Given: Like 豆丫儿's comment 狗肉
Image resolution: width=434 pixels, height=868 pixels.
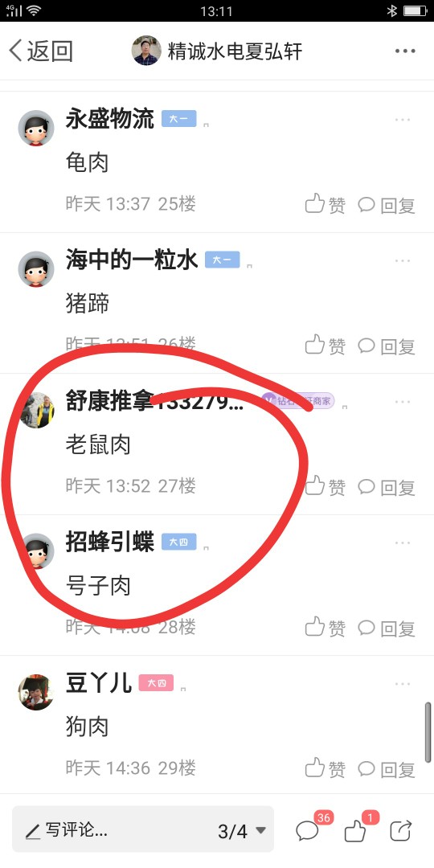Looking at the screenshot, I should coord(325,768).
